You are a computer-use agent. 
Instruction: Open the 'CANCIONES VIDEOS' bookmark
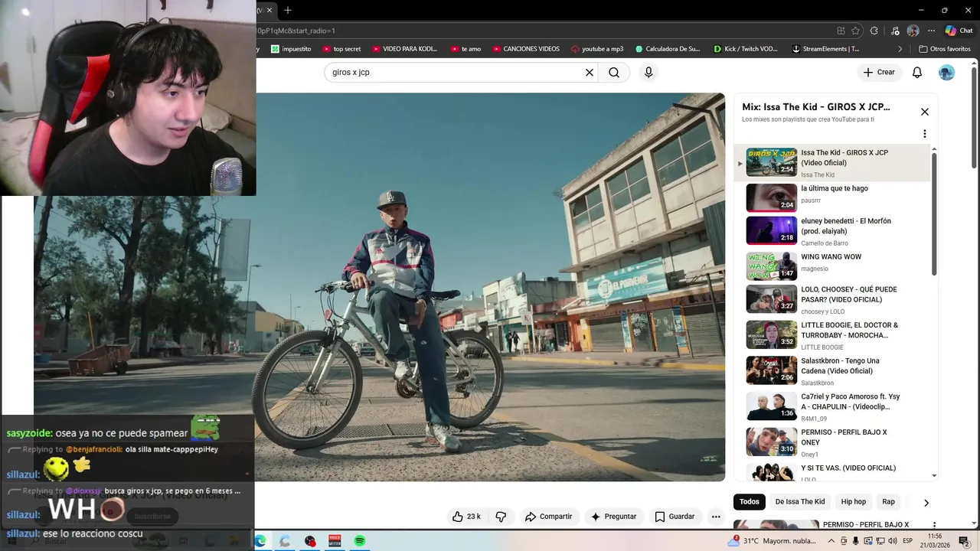[x=526, y=49]
